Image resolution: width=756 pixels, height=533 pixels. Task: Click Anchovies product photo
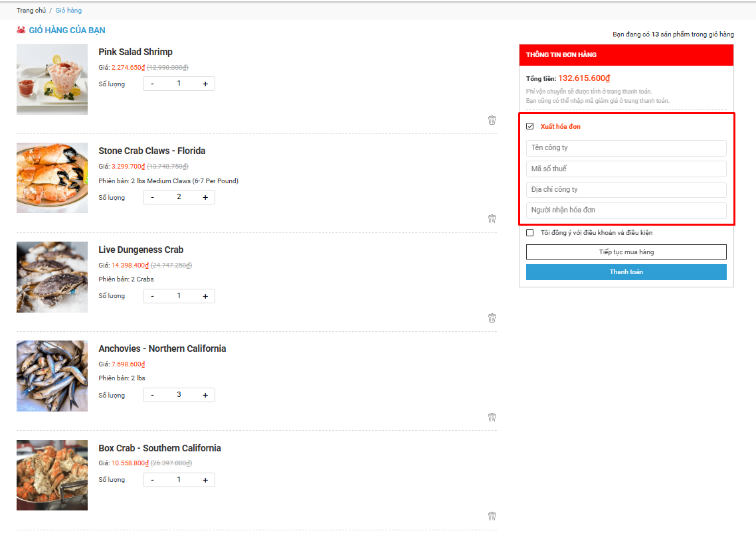click(52, 376)
